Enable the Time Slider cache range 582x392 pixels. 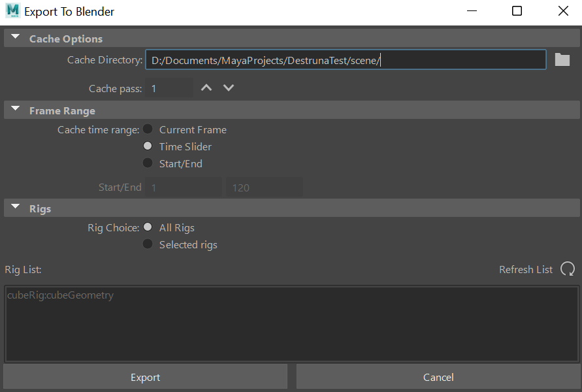click(x=148, y=146)
